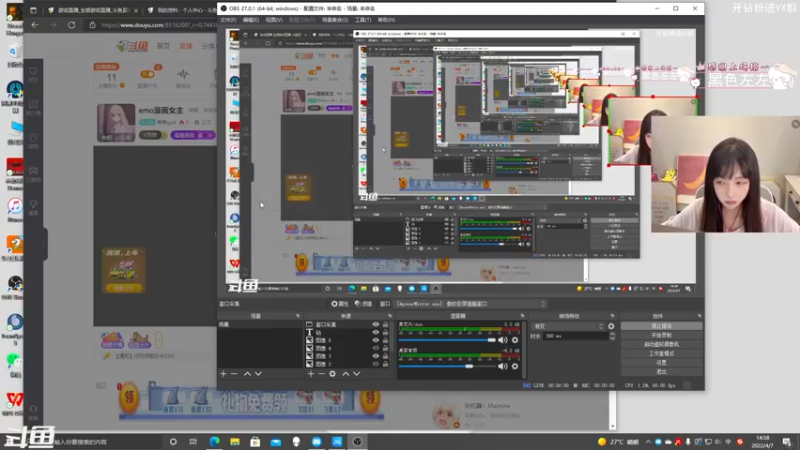
Task: Open scene transition type dropdown
Action: 567,326
